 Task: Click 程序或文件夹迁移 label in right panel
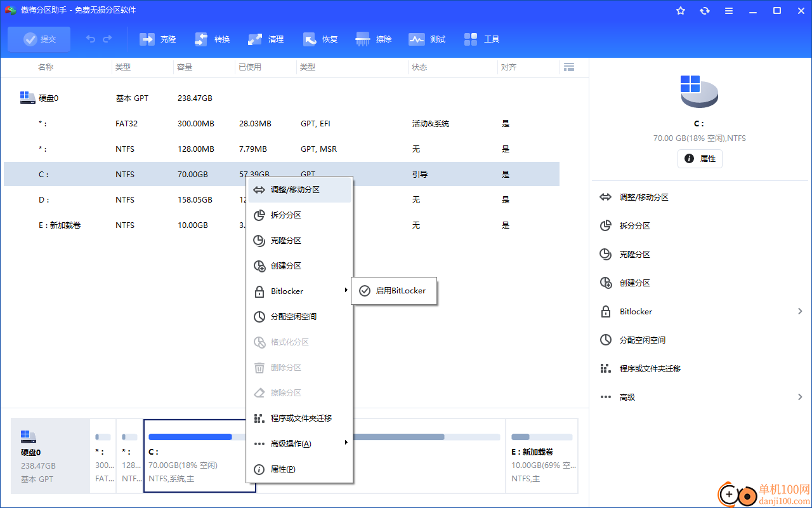[650, 369]
